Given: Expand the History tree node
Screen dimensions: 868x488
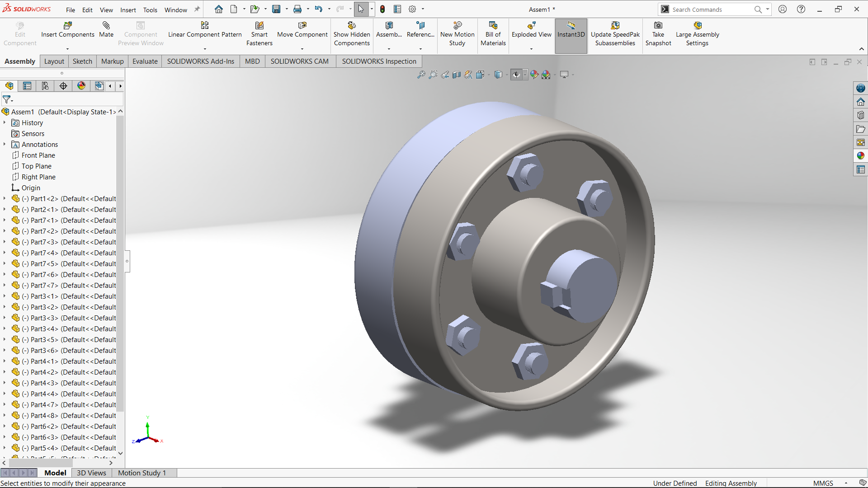Looking at the screenshot, I should [5, 122].
